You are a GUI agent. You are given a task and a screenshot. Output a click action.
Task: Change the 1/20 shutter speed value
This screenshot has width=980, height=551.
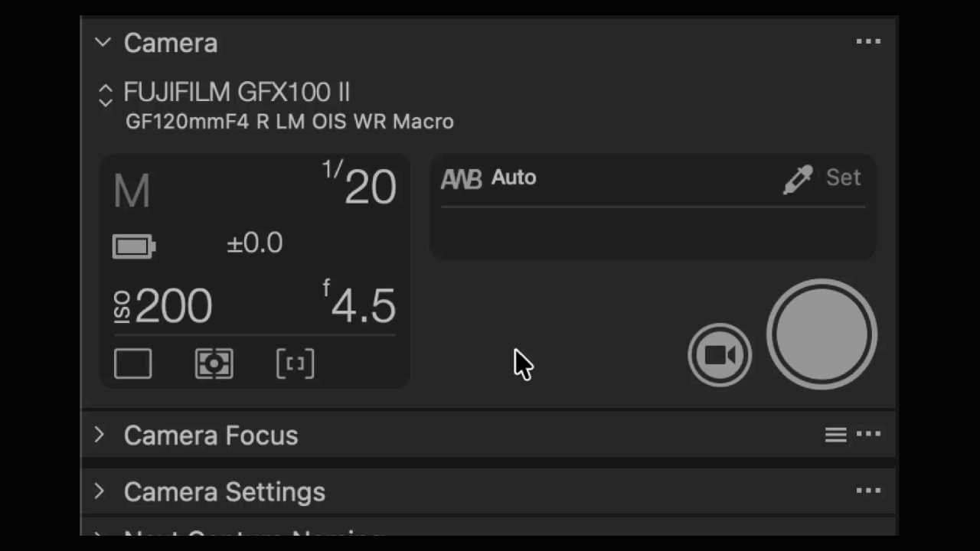coord(360,186)
